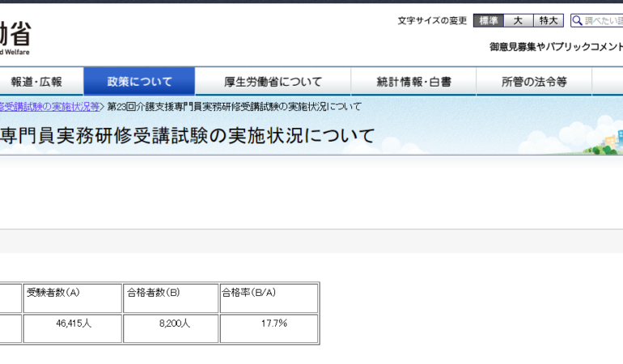Open the 報道・広報 navigation tab
623x364 pixels.
tap(36, 82)
